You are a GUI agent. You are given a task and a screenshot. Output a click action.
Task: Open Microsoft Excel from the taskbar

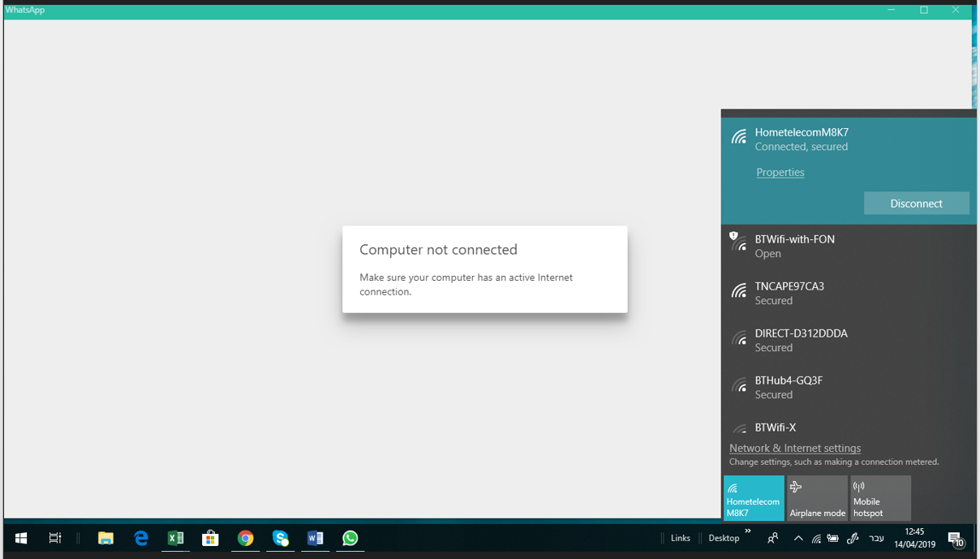coord(175,538)
